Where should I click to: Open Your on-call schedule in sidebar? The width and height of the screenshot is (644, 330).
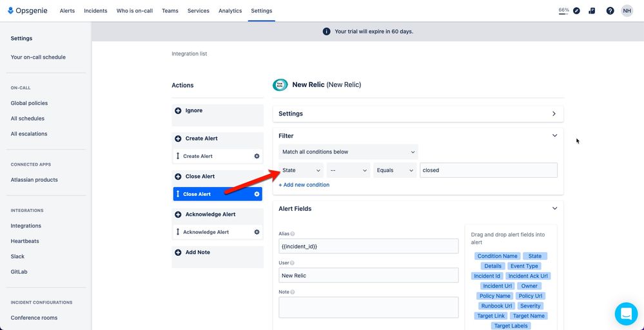coord(38,57)
